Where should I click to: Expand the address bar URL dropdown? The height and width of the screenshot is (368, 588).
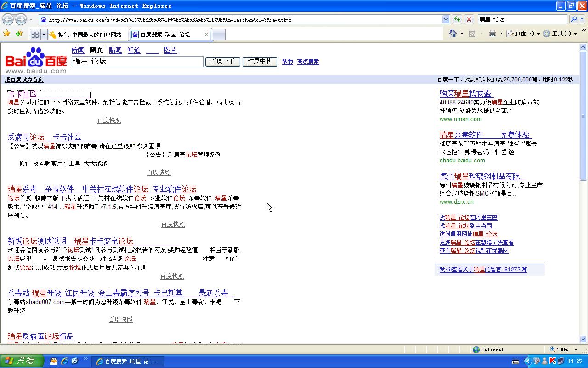point(446,19)
